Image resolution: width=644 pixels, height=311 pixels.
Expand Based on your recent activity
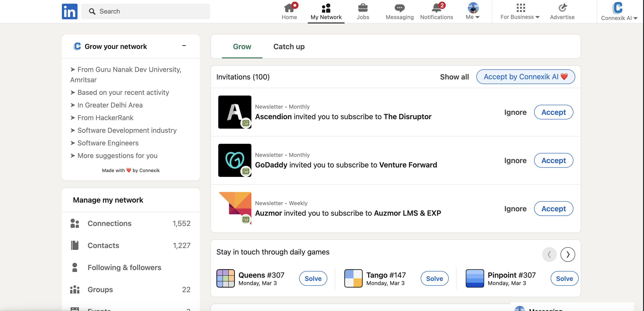click(x=120, y=92)
